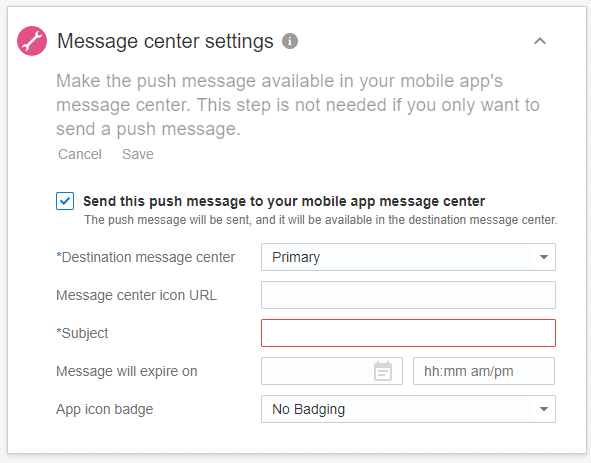The height and width of the screenshot is (463, 591).
Task: Collapse the Message center settings panel
Action: click(540, 41)
